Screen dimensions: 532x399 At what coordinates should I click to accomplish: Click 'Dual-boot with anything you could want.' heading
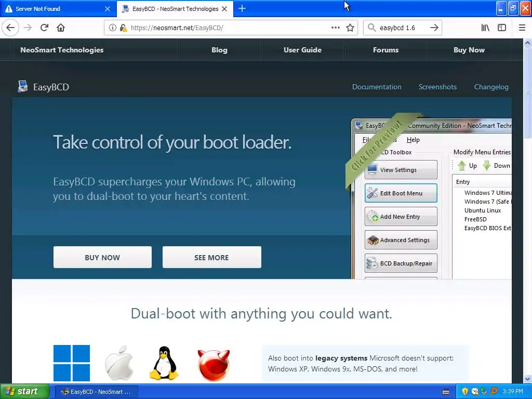pyautogui.click(x=261, y=313)
